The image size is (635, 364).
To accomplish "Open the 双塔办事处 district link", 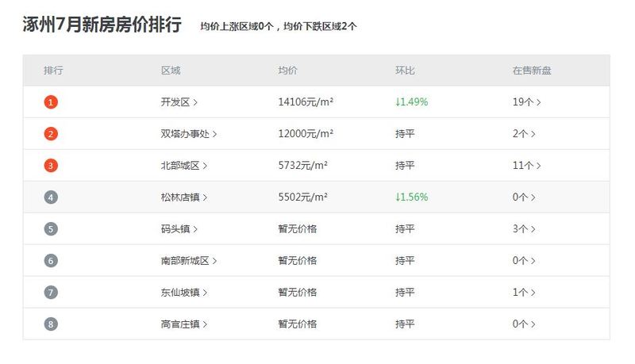I will pos(189,133).
